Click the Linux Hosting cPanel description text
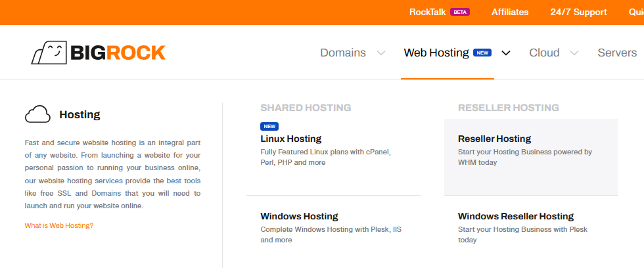 tap(326, 157)
